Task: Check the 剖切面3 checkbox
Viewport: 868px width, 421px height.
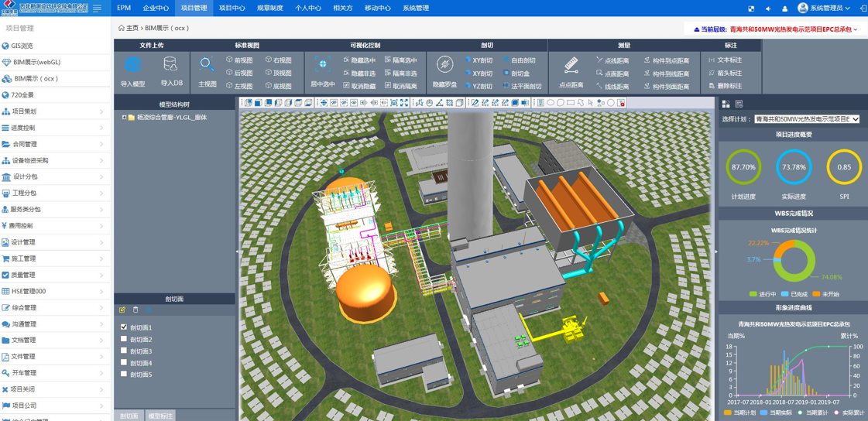Action: click(124, 351)
